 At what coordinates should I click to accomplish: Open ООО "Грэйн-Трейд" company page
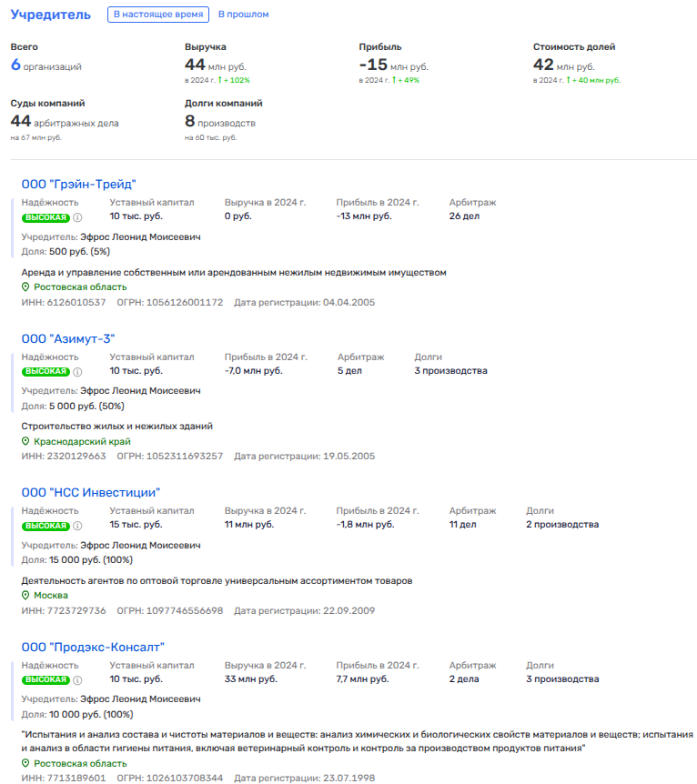[x=79, y=184]
